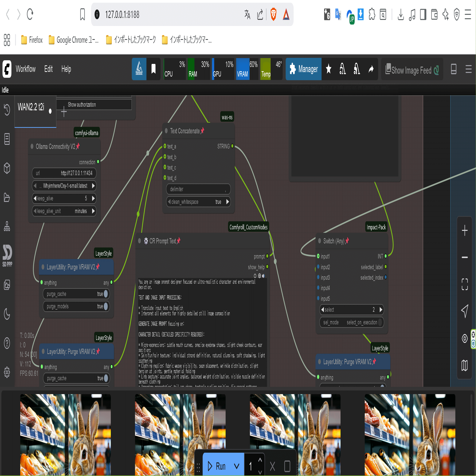Screen dimensions: 476x476
Task: Click the zoom in plus icon
Action: click(464, 231)
